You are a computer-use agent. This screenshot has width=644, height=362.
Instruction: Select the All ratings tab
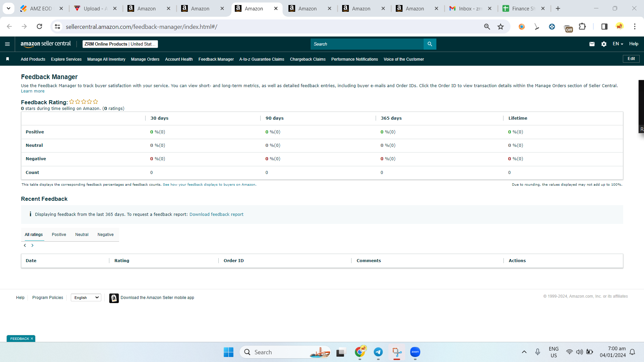(x=34, y=235)
